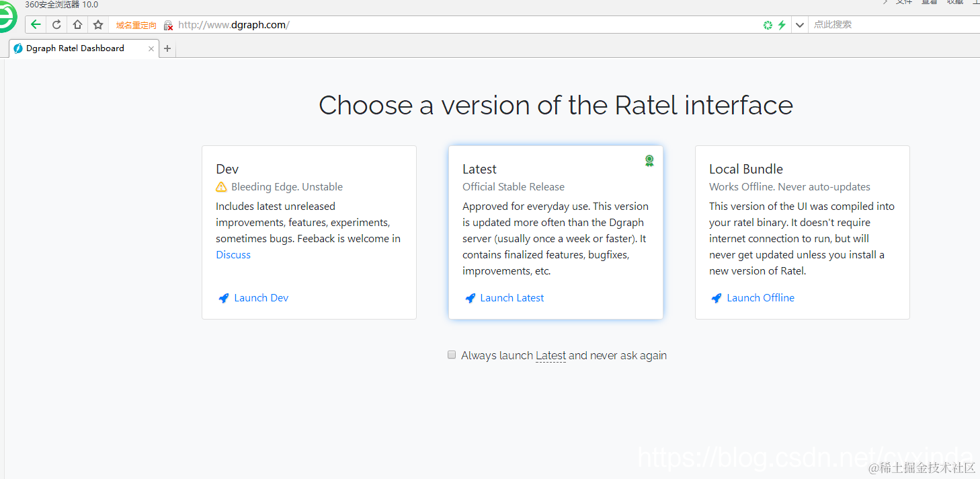Reload the page with the refresh icon
This screenshot has height=479, width=980.
pos(56,25)
